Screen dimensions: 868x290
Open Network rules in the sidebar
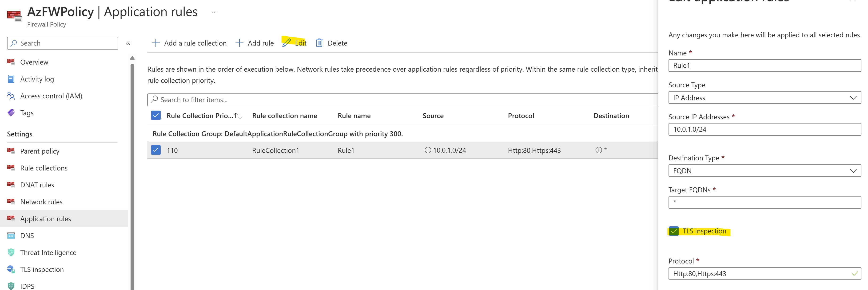pos(41,201)
